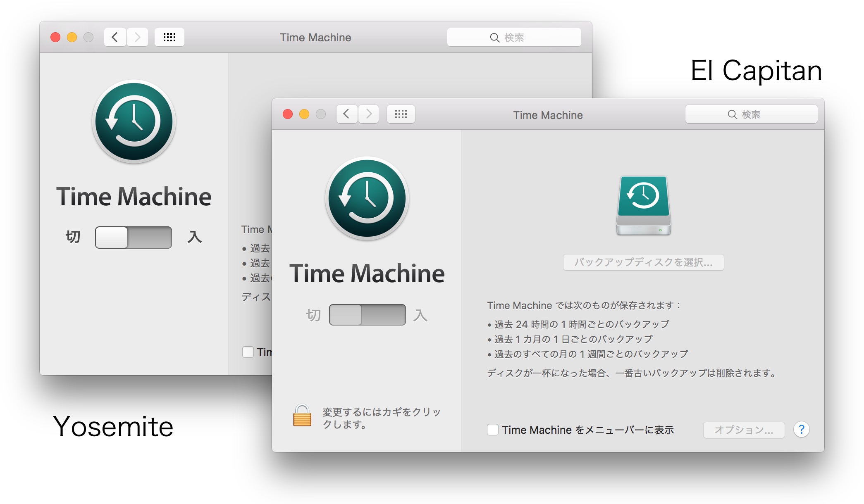Toggle Time Machine switch in the El Capitan window
This screenshot has height=504, width=864.
pos(367,315)
